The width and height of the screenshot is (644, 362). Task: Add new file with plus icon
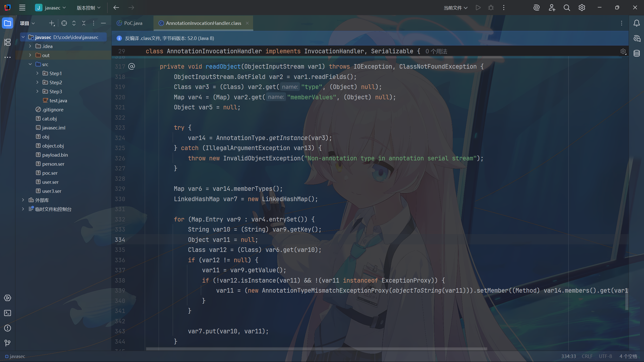pos(52,23)
